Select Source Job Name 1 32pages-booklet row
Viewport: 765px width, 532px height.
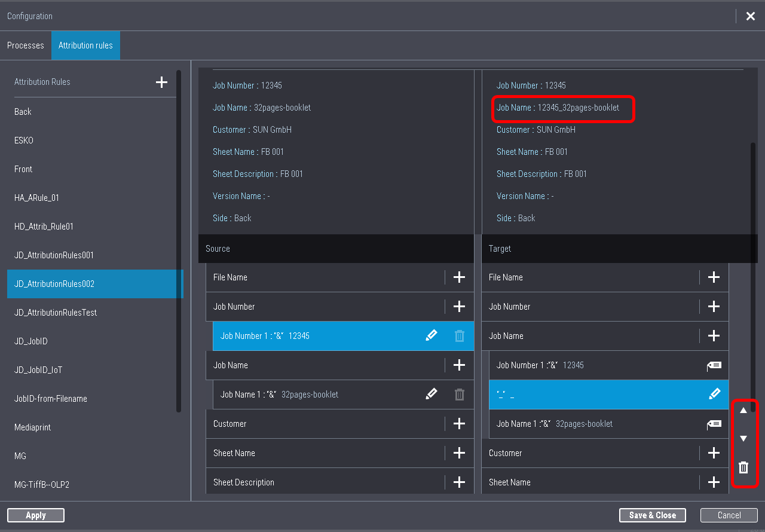tap(344, 395)
